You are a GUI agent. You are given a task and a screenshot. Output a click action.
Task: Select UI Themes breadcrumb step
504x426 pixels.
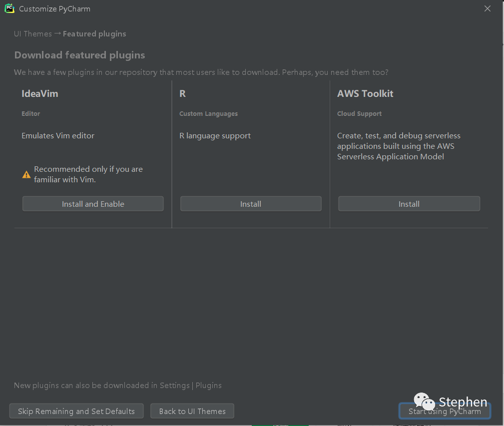coord(33,34)
